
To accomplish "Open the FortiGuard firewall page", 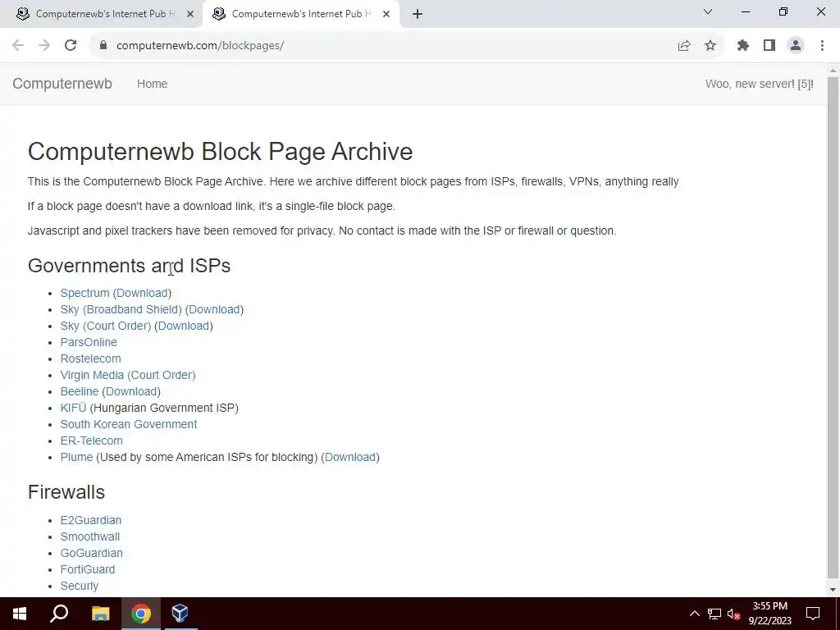I will [88, 569].
